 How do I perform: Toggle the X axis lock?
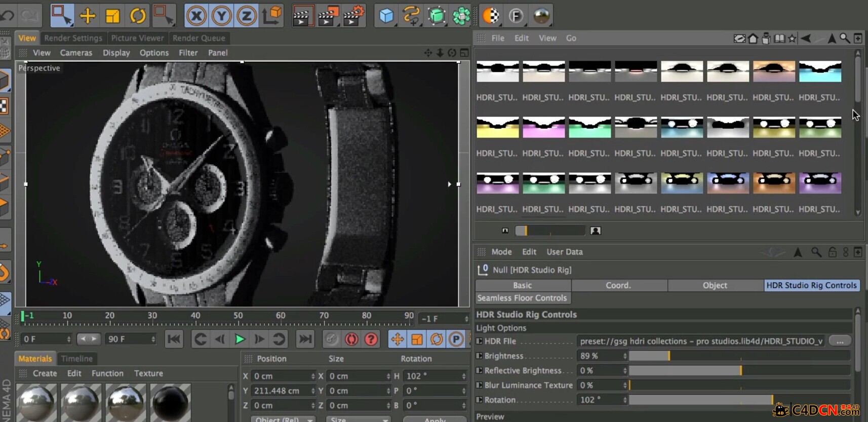tap(196, 16)
